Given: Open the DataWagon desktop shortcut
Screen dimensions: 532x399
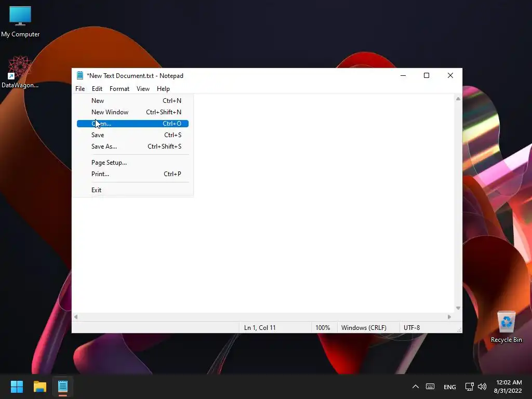Looking at the screenshot, I should (20, 72).
